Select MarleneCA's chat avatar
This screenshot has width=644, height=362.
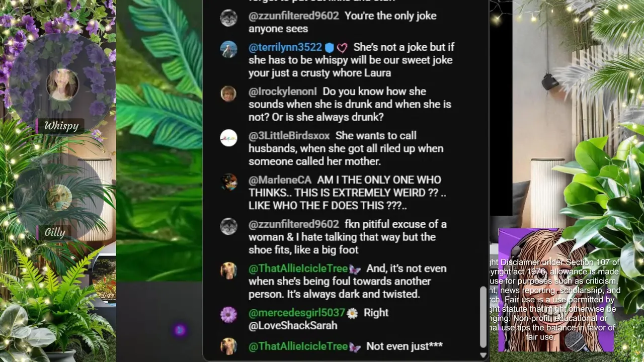tap(228, 182)
